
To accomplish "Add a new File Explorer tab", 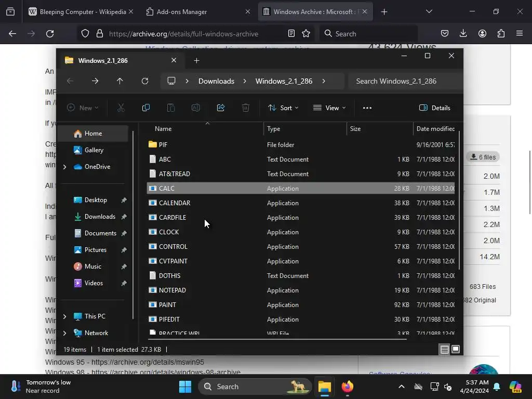I will tap(196, 60).
